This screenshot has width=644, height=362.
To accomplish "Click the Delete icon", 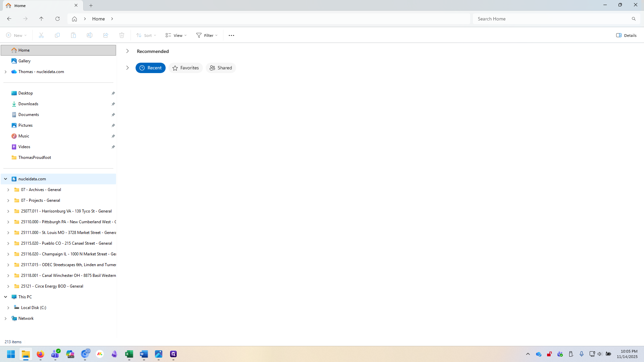I will pyautogui.click(x=122, y=35).
